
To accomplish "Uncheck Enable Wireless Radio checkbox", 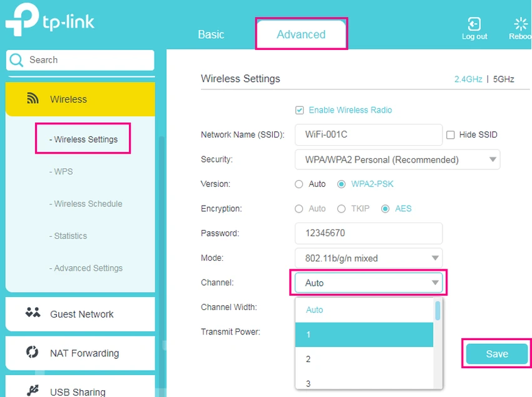I will [x=299, y=110].
